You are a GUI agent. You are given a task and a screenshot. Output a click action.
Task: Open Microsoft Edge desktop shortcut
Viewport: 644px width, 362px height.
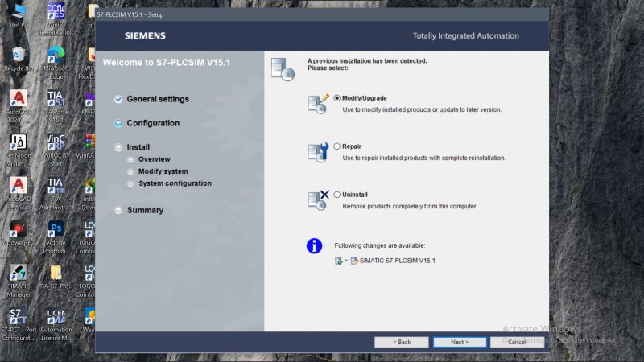click(x=56, y=63)
